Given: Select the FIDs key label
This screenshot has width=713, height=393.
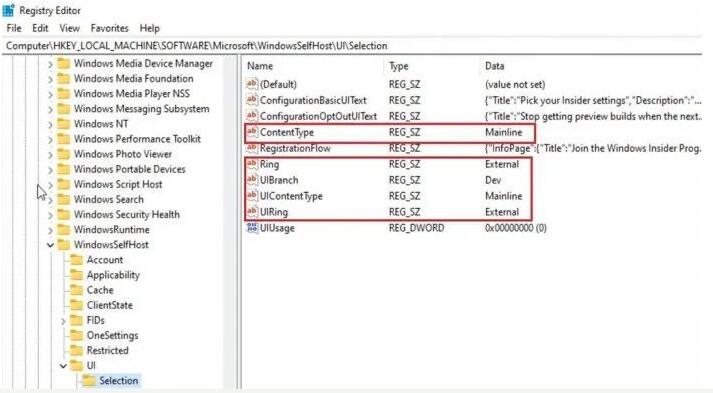Looking at the screenshot, I should coord(95,320).
